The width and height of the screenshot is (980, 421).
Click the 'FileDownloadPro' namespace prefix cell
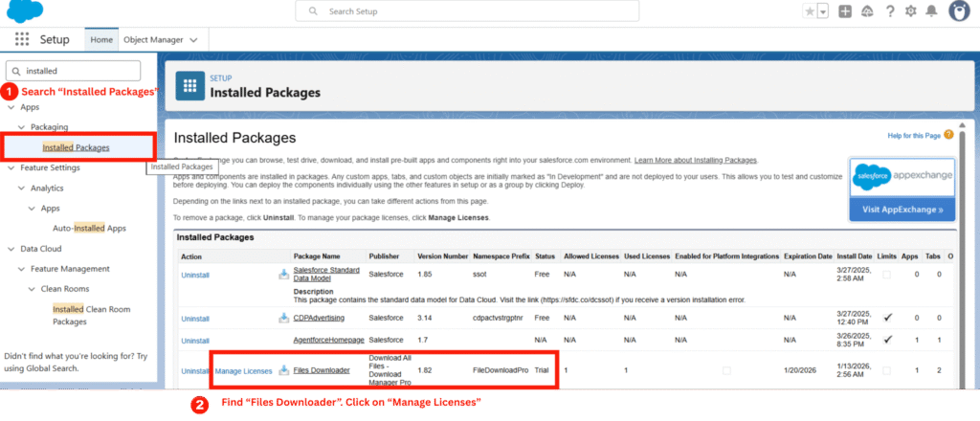(501, 370)
